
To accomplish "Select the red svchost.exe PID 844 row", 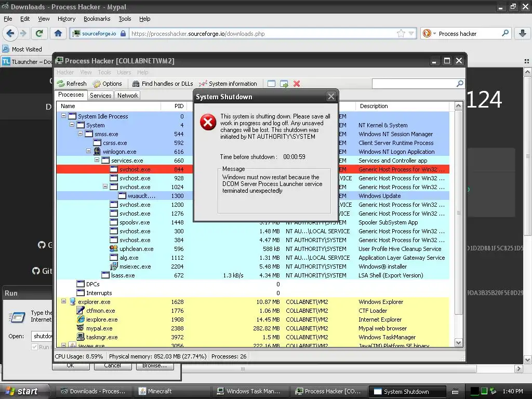I will pos(253,169).
